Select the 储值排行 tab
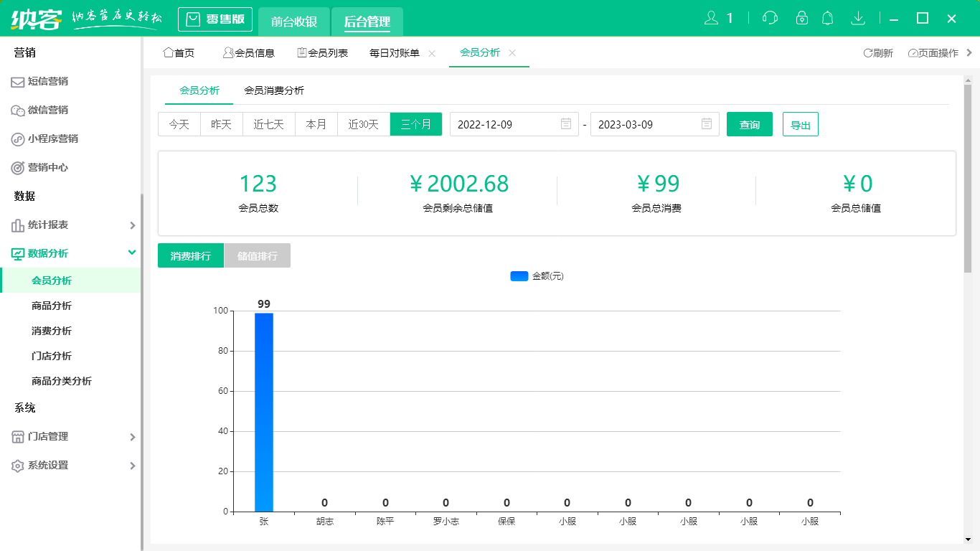The height and width of the screenshot is (551, 980). 258,255
